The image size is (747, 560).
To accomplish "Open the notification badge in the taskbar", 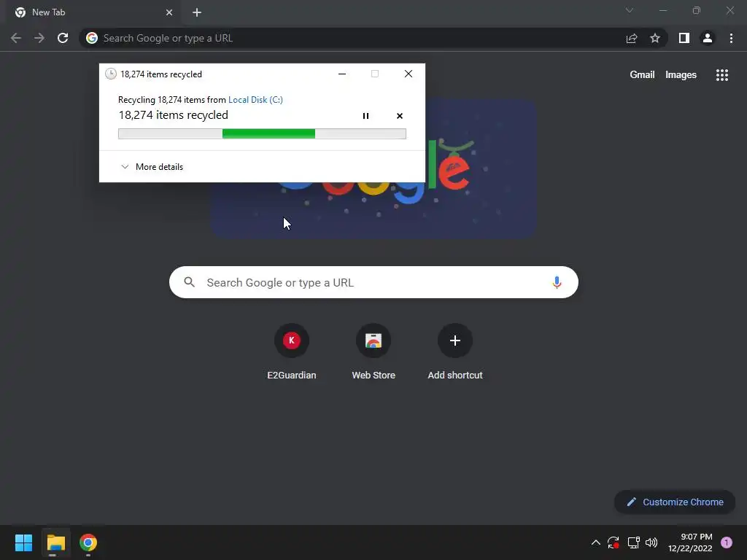I will 727,542.
